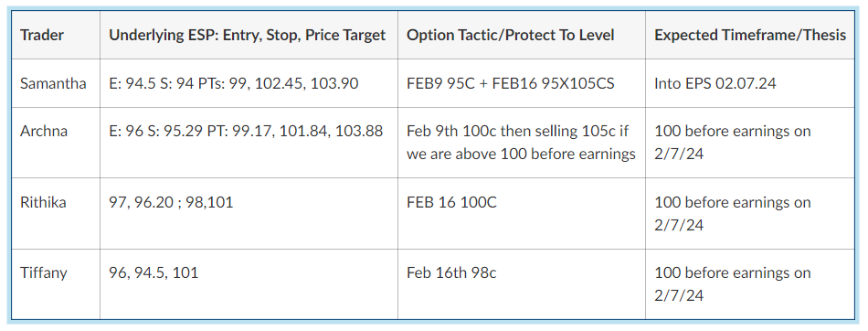Click Archna's E: 96 S: 95.29 cell

(x=249, y=143)
